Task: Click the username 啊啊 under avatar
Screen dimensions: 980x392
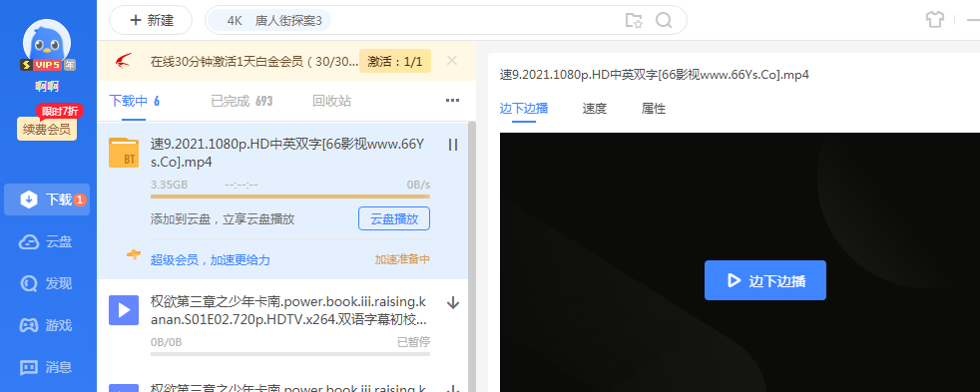Action: point(47,87)
